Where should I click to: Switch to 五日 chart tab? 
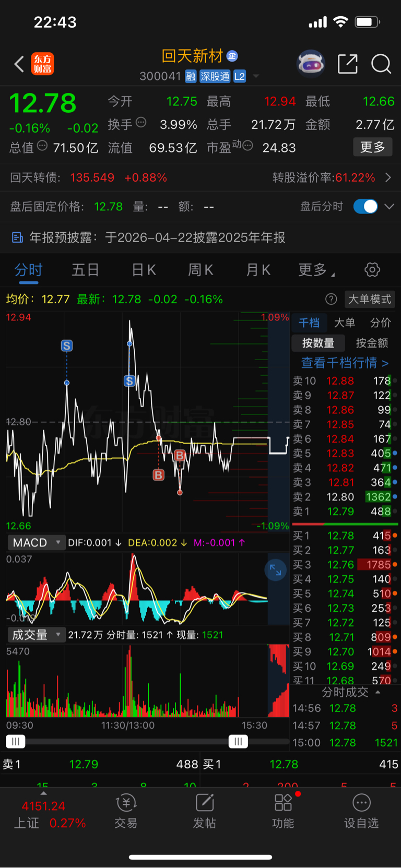coord(85,270)
